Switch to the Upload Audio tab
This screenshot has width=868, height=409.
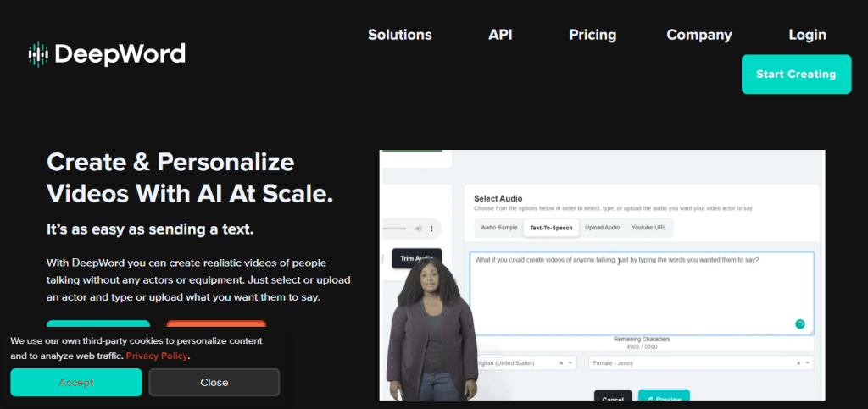602,228
